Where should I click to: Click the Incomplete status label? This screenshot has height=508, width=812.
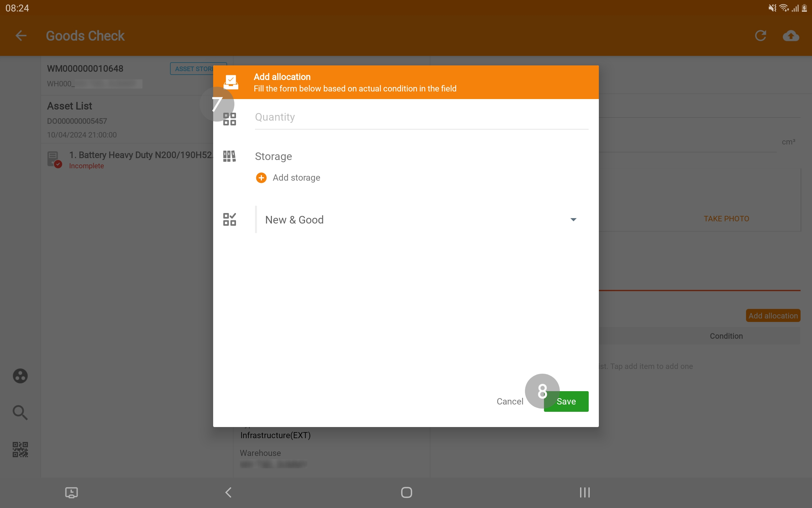coord(87,166)
